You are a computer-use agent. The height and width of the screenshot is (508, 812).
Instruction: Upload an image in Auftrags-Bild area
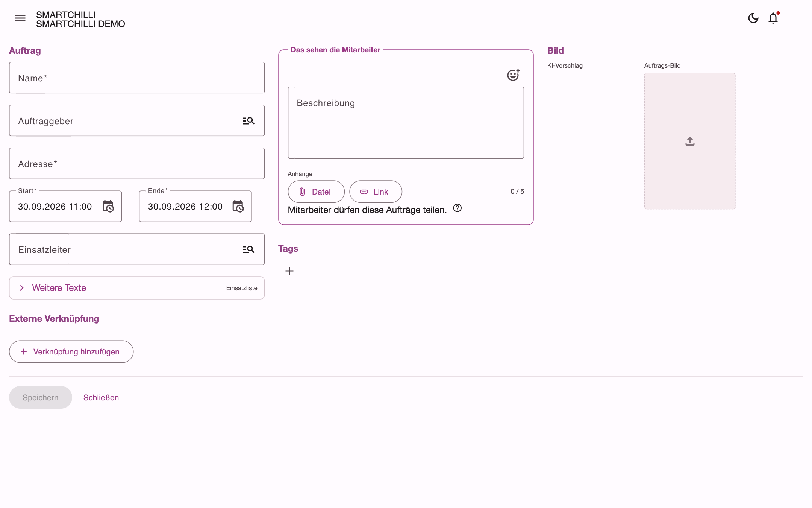pyautogui.click(x=690, y=141)
